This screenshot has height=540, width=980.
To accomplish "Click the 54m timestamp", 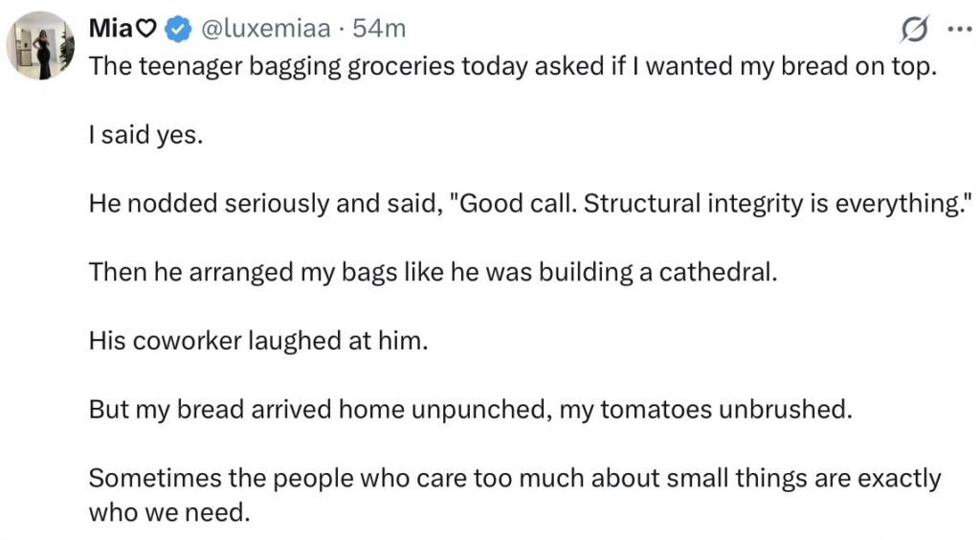I will [x=380, y=30].
